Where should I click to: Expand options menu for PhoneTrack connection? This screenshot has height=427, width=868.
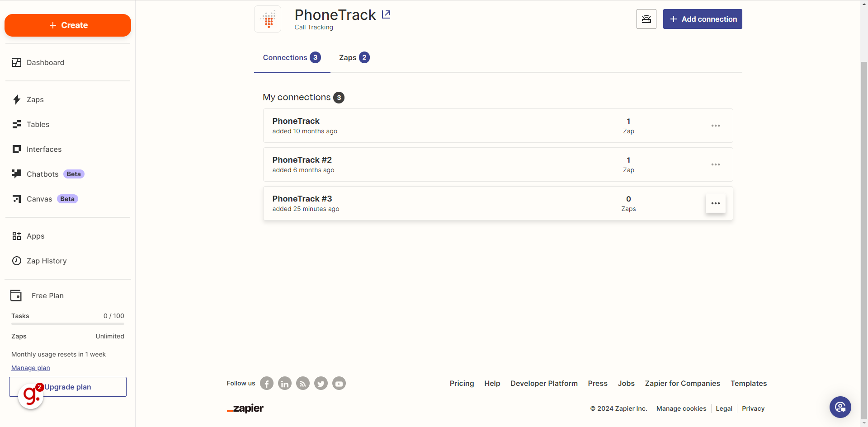[716, 126]
